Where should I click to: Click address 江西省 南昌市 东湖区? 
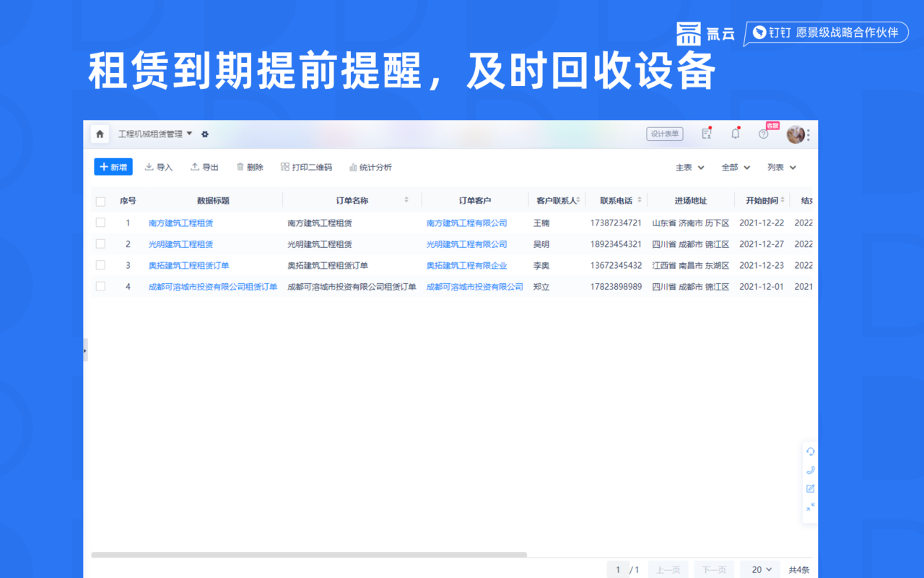(x=691, y=266)
